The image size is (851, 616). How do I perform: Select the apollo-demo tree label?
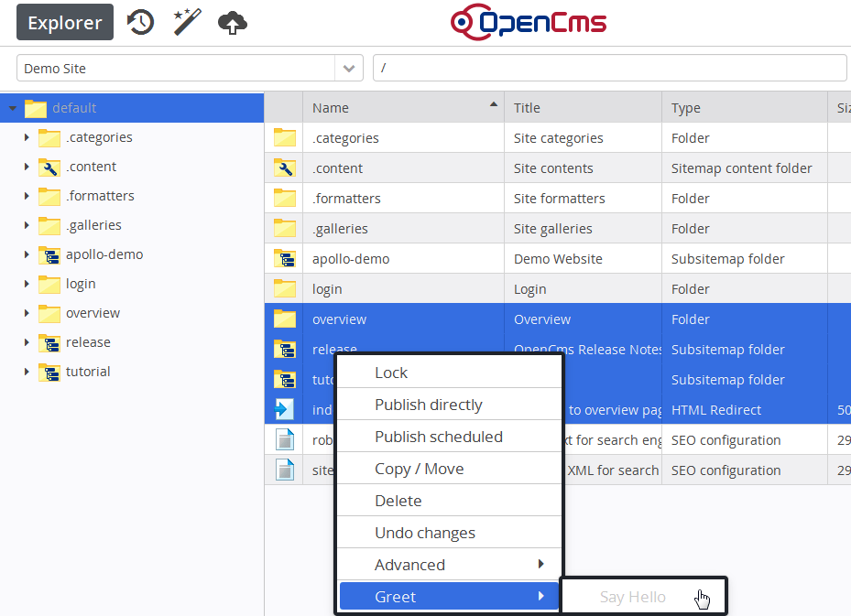pos(104,254)
